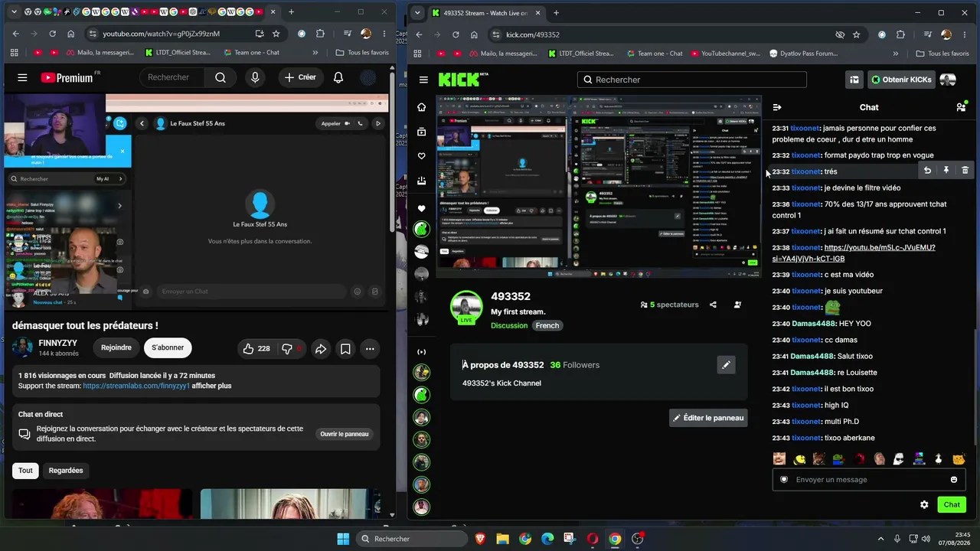Open YouTube notifications bell
Viewport: 980px width, 551px height.
pyautogui.click(x=338, y=77)
